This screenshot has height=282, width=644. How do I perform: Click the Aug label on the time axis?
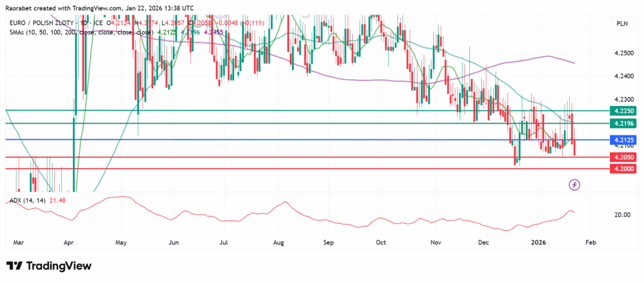point(279,241)
